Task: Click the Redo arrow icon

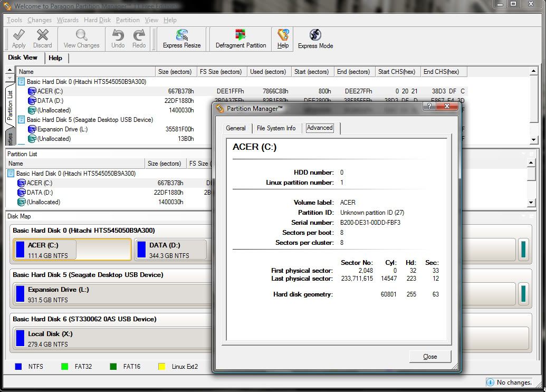Action: point(139,35)
